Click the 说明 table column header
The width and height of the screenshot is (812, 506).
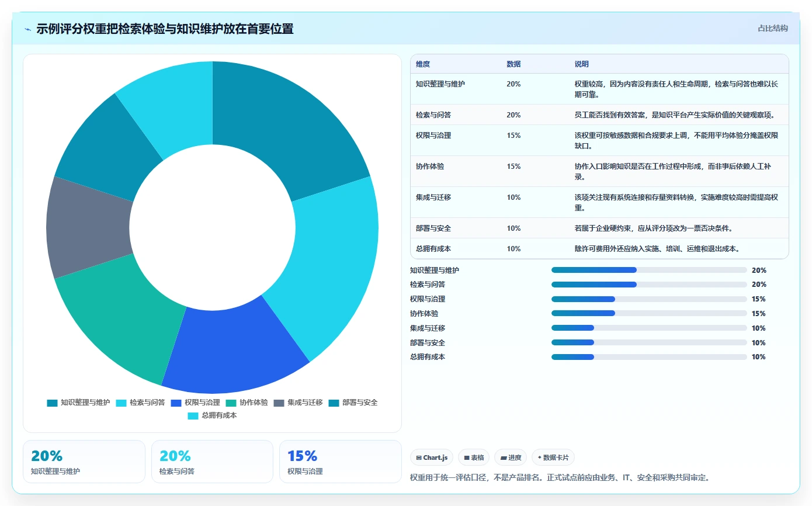point(582,64)
